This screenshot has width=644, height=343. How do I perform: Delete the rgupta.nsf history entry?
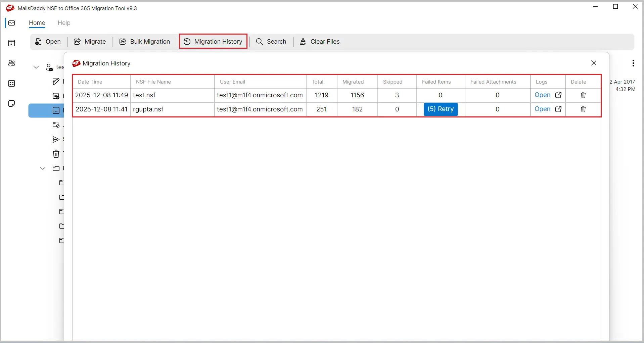(x=583, y=109)
